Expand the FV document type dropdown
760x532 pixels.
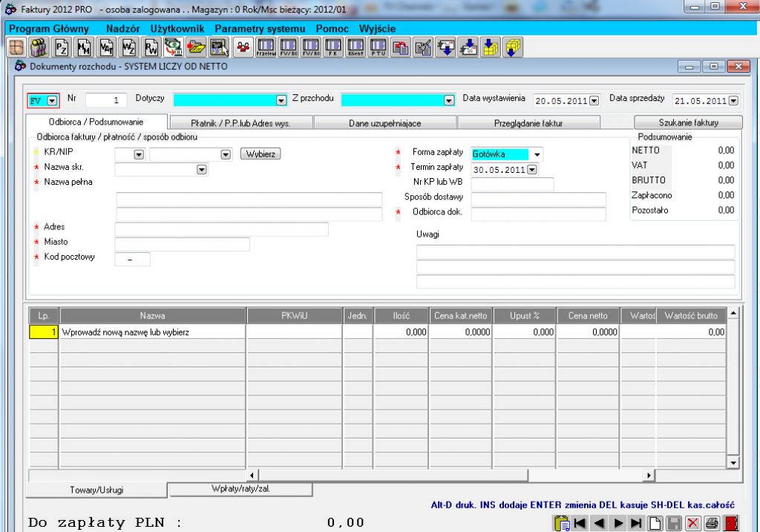point(52,101)
